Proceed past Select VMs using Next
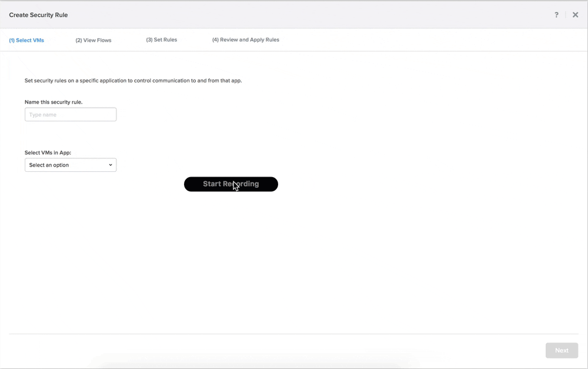This screenshot has height=369, width=588. (561, 350)
